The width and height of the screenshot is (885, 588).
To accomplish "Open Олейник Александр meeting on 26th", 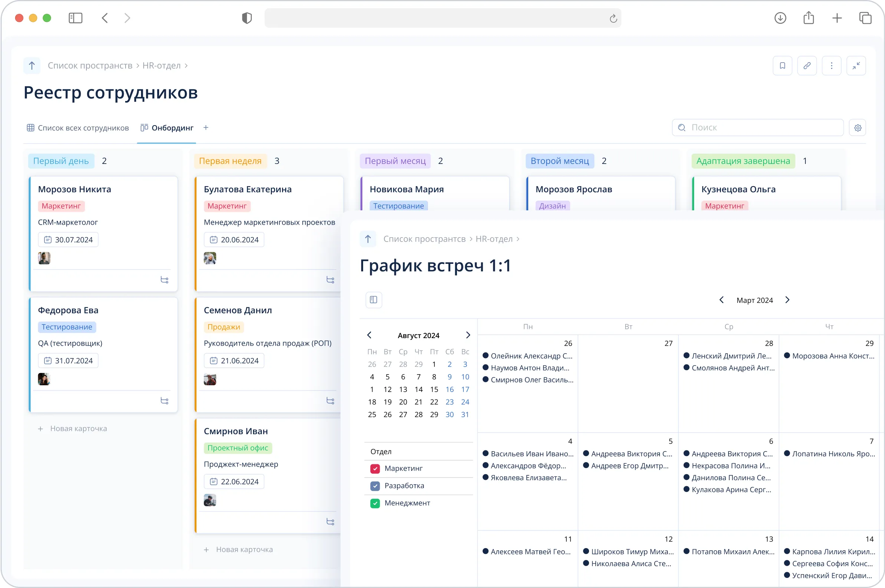I will pyautogui.click(x=528, y=356).
